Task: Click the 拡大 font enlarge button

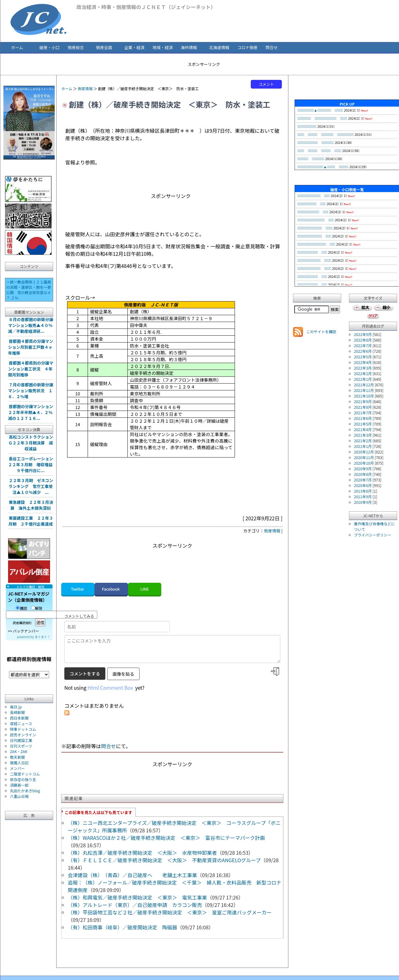Action: point(362,307)
